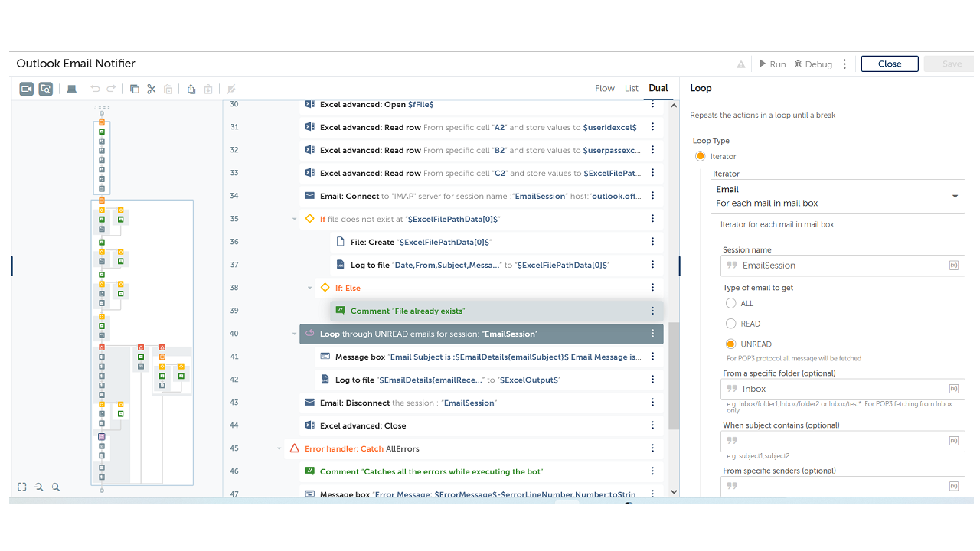Click the copy to shared clipboard icon
This screenshot has height=551, width=980.
(x=191, y=89)
